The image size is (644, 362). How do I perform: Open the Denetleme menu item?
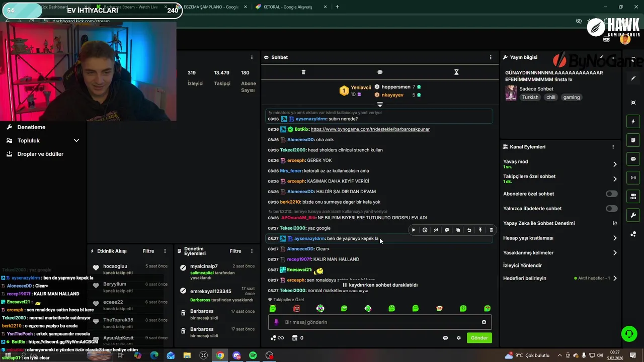coord(31,127)
